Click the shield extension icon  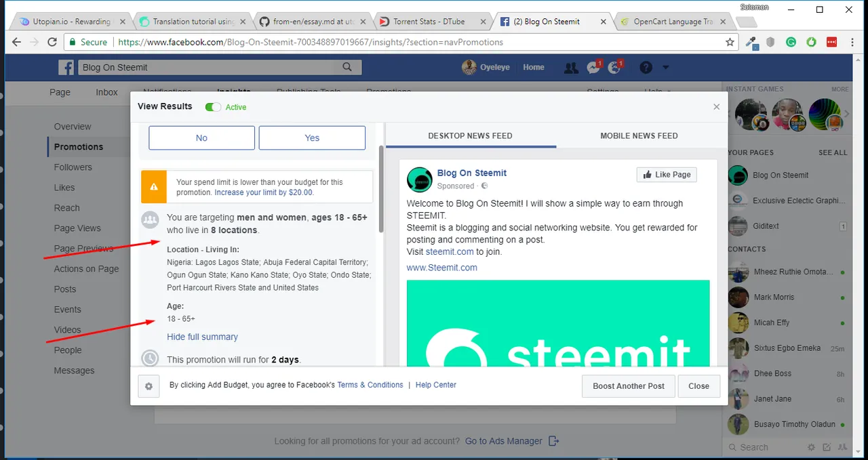[770, 42]
